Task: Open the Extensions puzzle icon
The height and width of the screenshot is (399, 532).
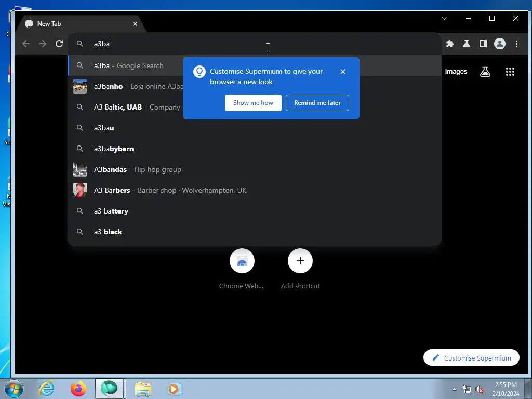Action: pos(449,44)
